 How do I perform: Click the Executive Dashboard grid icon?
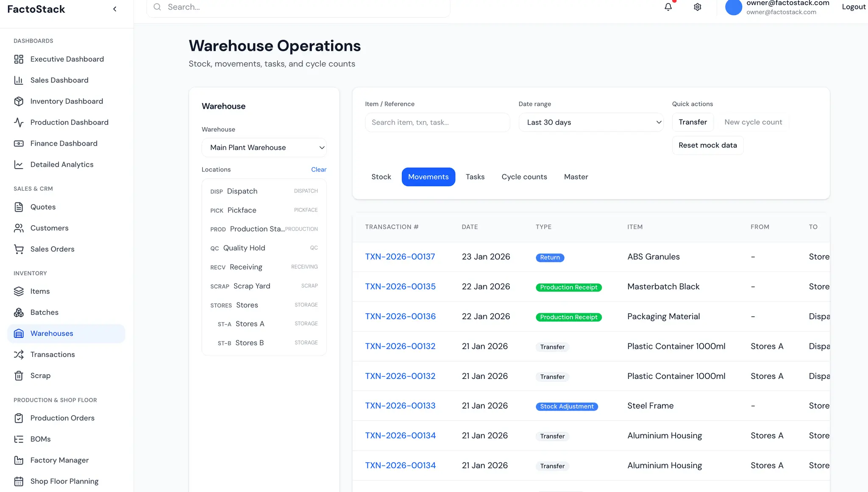point(19,59)
